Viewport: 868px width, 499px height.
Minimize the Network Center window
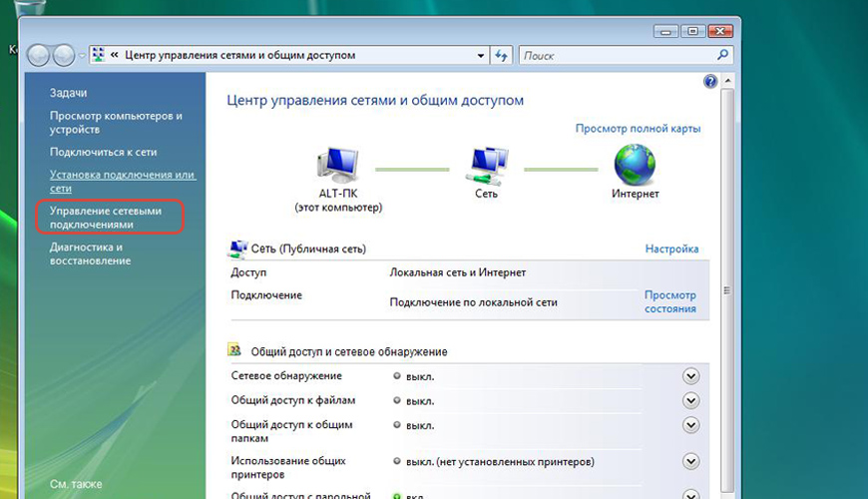tap(665, 32)
